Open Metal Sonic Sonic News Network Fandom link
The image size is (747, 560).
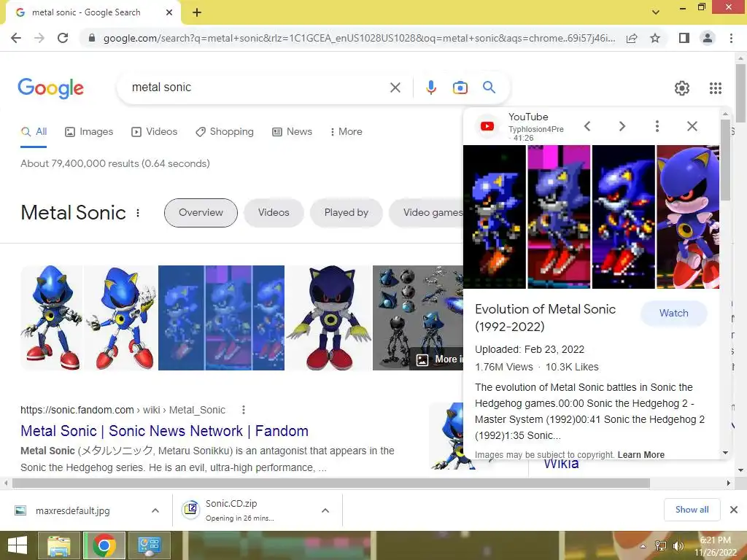tap(164, 431)
